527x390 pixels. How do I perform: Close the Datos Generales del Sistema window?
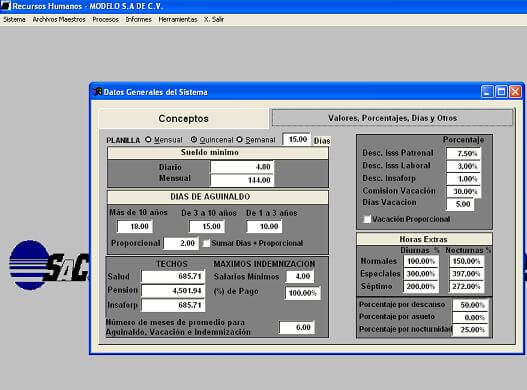(x=515, y=91)
